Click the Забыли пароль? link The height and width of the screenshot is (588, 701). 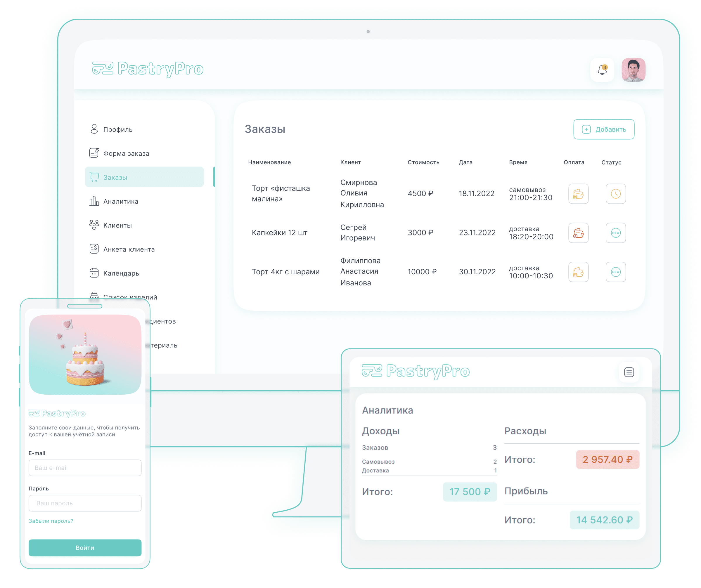coord(51,521)
